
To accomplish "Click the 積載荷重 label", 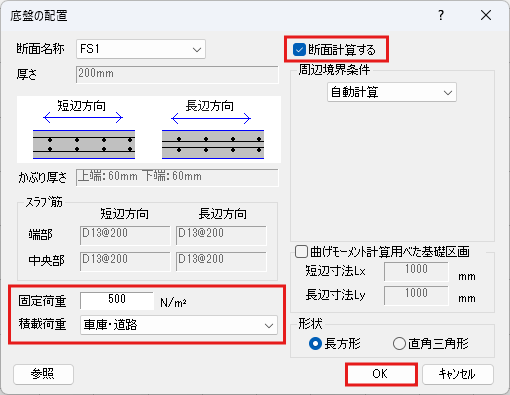I will pyautogui.click(x=42, y=324).
